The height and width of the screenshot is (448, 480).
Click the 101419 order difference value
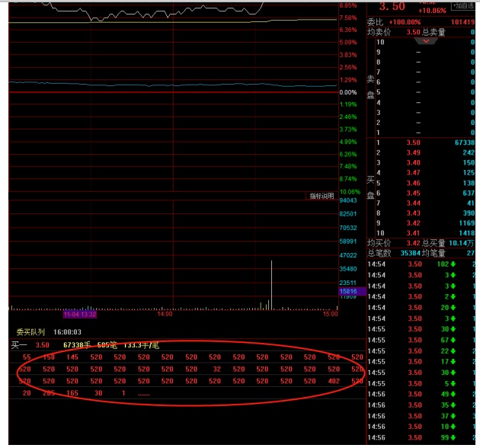(462, 22)
